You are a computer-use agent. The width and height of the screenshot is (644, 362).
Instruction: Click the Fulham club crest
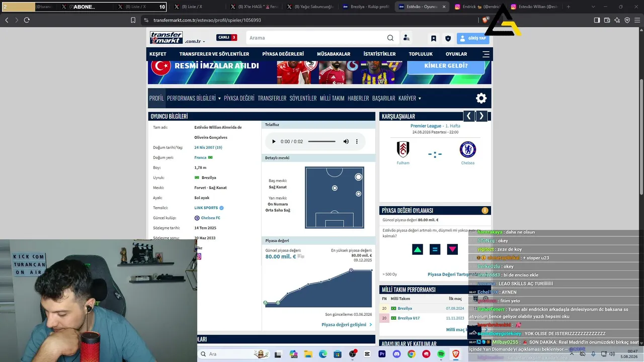(x=403, y=149)
